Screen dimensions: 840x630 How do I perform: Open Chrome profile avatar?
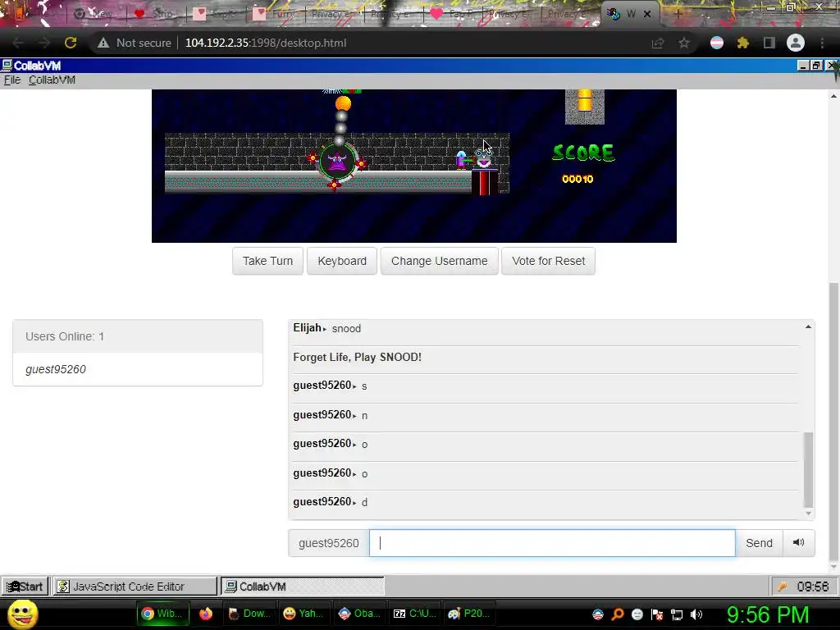click(x=796, y=43)
